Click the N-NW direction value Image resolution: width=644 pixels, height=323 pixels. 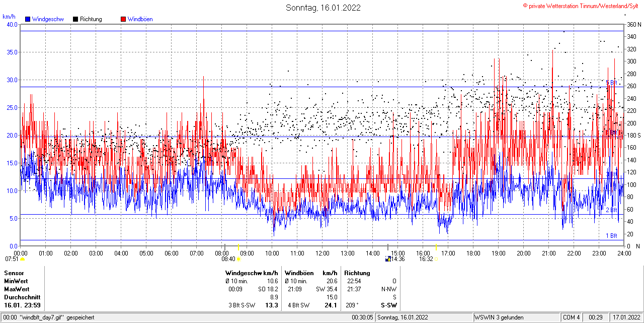(388, 289)
